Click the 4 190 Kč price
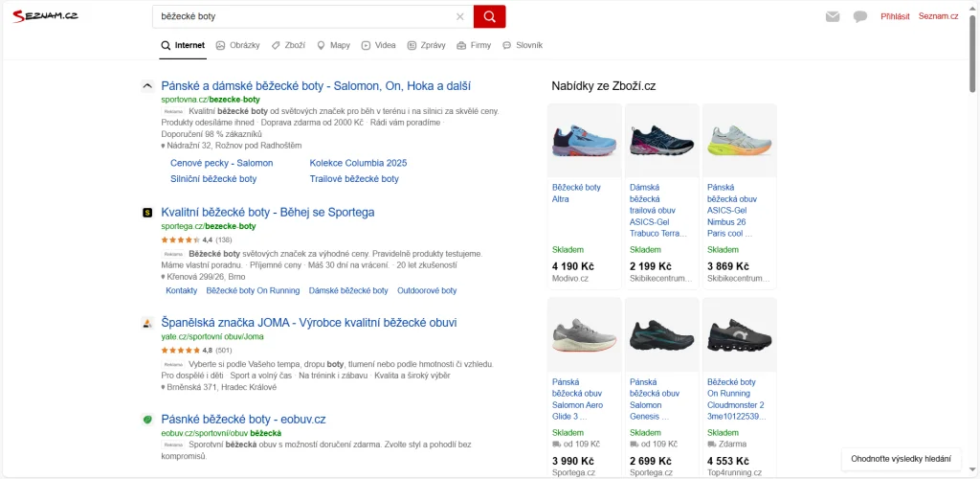980x479 pixels. (x=573, y=266)
